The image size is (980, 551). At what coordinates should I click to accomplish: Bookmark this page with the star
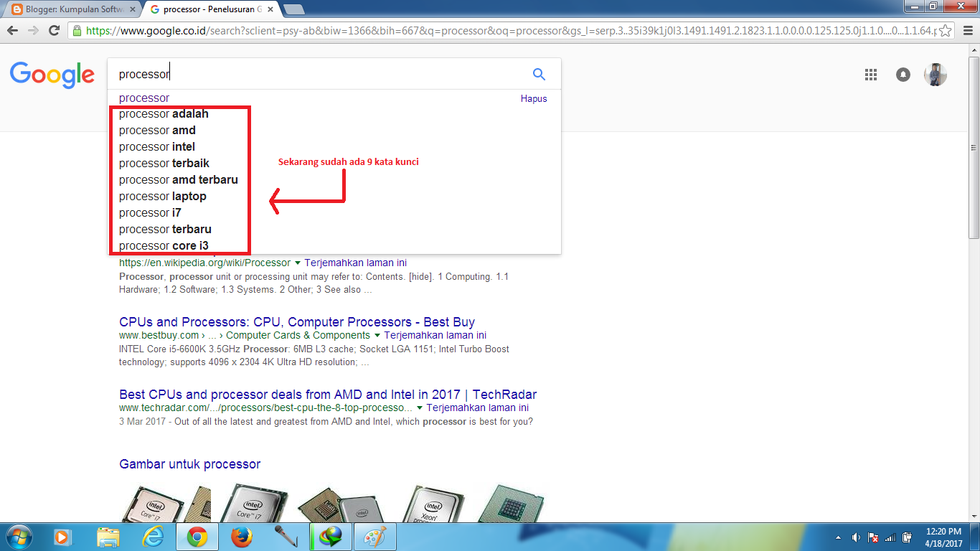(946, 31)
